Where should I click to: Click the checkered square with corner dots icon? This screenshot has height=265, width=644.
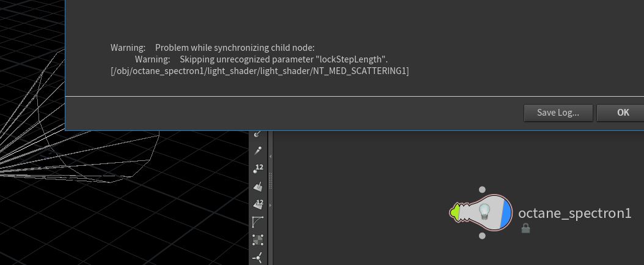pyautogui.click(x=258, y=240)
